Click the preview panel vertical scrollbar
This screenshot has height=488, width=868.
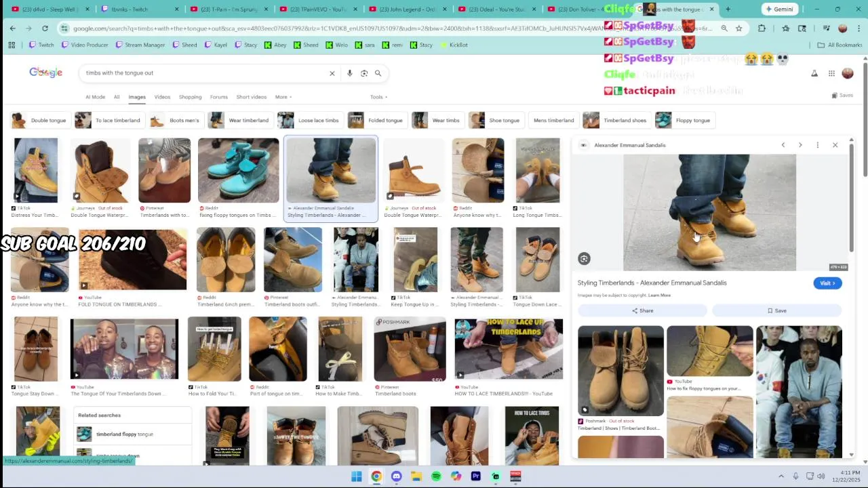(x=851, y=197)
